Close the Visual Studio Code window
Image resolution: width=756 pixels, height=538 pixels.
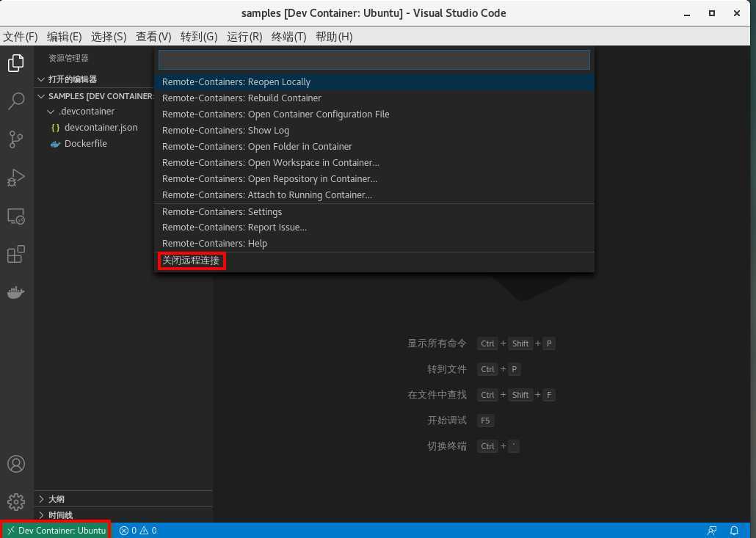coord(737,13)
